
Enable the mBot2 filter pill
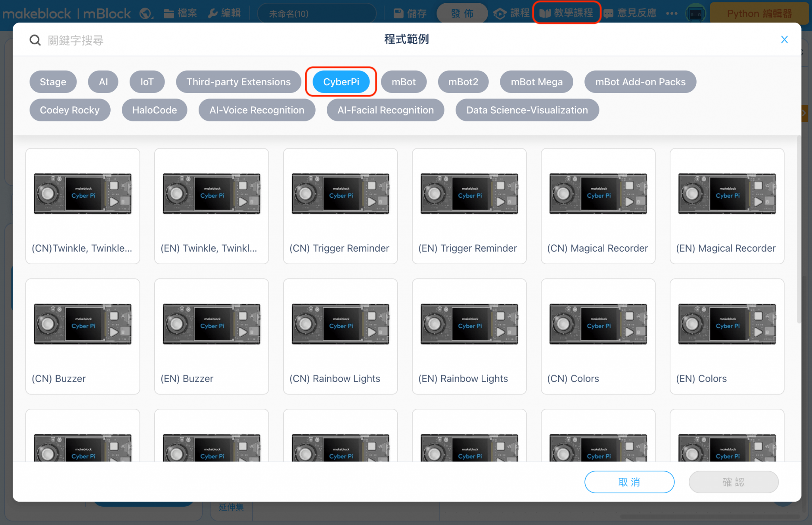pyautogui.click(x=463, y=82)
